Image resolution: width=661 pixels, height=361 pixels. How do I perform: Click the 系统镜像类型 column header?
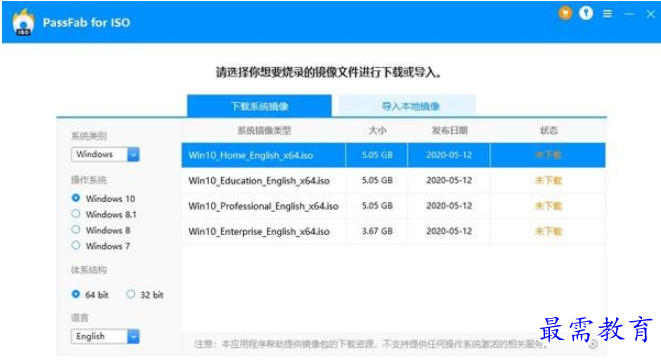tap(264, 130)
